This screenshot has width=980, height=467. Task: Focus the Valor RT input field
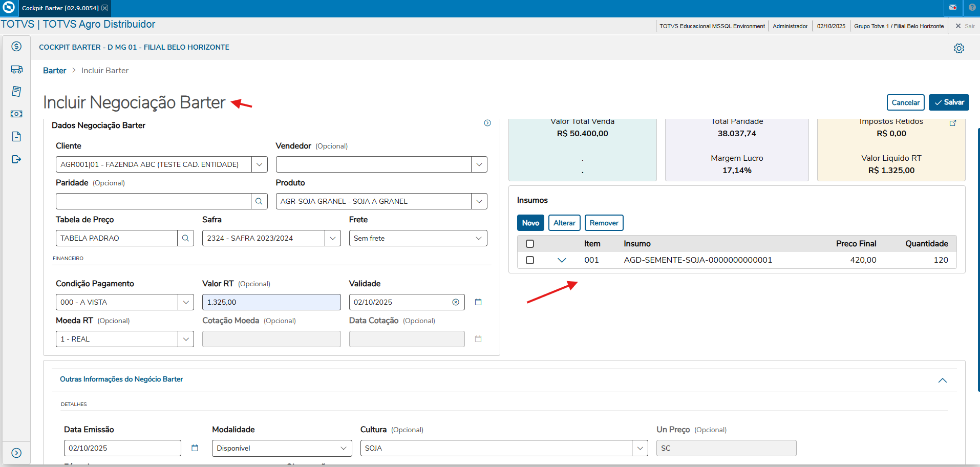[x=271, y=302]
